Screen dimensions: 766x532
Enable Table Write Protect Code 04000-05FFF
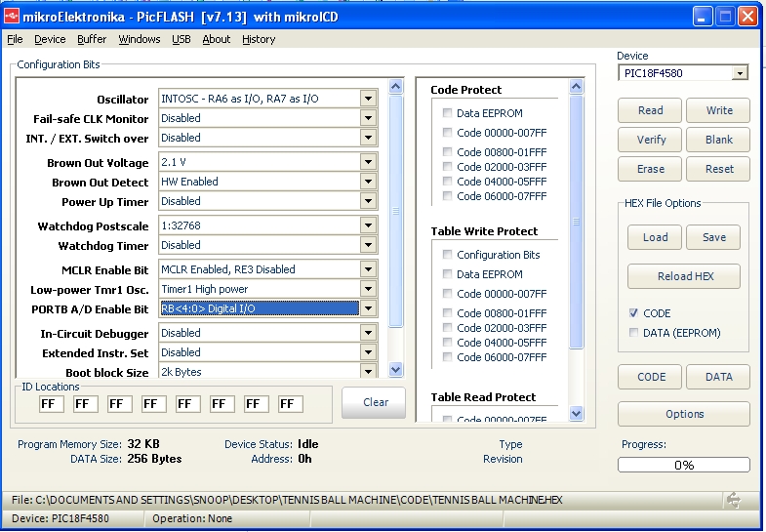click(447, 342)
